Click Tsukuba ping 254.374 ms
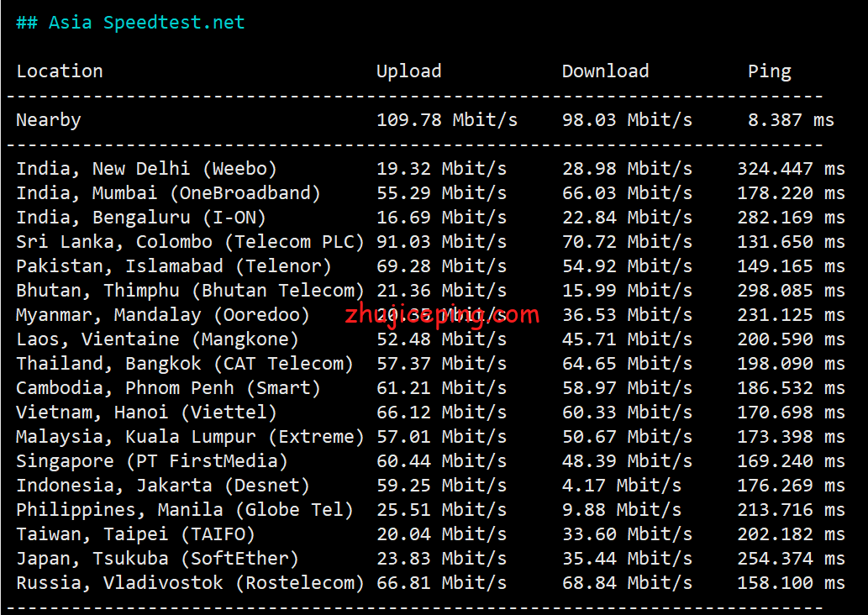Screen dimensions: 868x615 [x=791, y=559]
